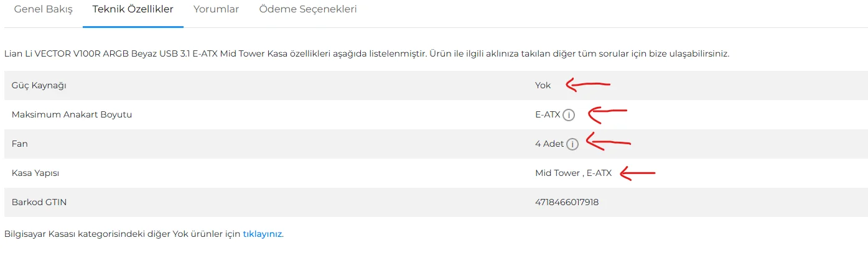This screenshot has height=258, width=868.
Task: Click the Yok power supply value
Action: tap(543, 85)
